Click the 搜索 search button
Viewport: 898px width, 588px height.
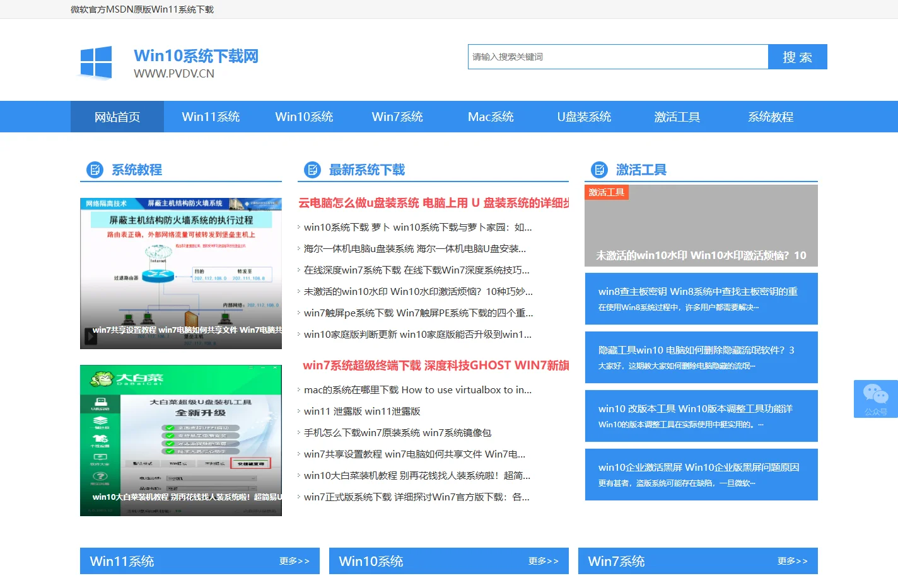pyautogui.click(x=798, y=57)
